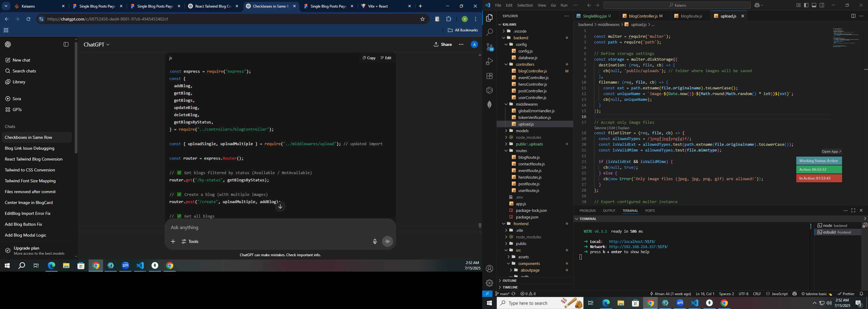
Task: Toggle VS Code primary side bar layout
Action: pos(806,5)
